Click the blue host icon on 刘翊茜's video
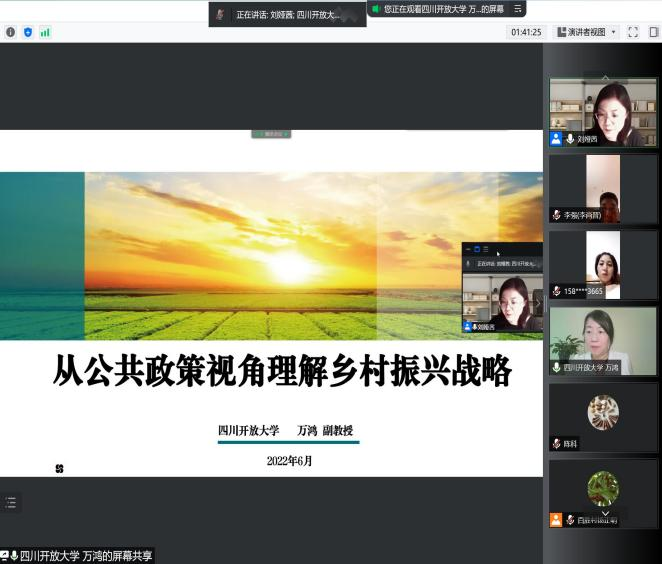 tap(556, 139)
